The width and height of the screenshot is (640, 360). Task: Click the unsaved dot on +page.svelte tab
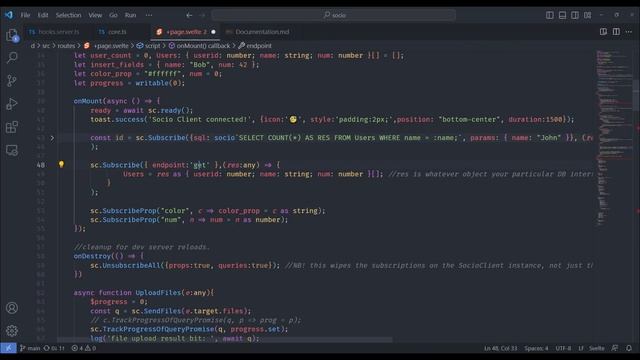coord(213,32)
